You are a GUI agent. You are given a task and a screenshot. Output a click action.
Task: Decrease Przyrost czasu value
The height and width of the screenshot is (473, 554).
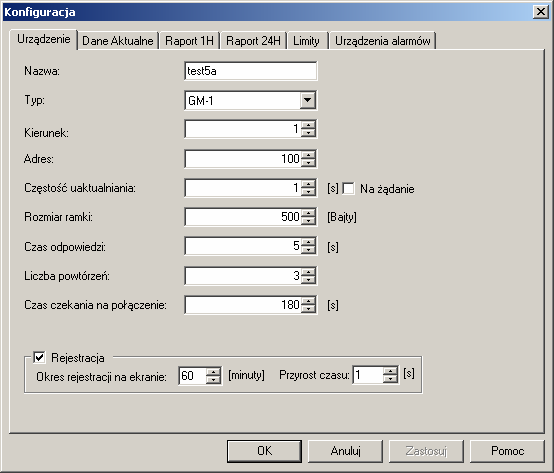390,379
